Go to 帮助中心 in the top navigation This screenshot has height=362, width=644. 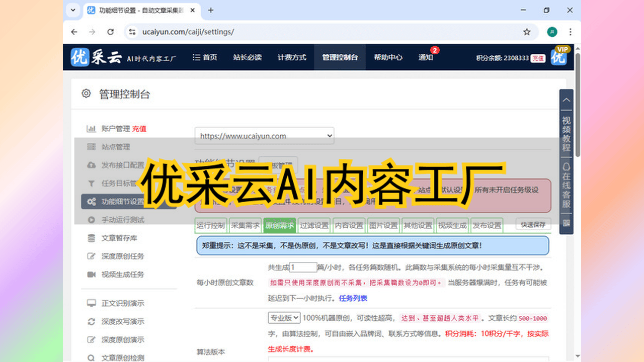pos(388,57)
